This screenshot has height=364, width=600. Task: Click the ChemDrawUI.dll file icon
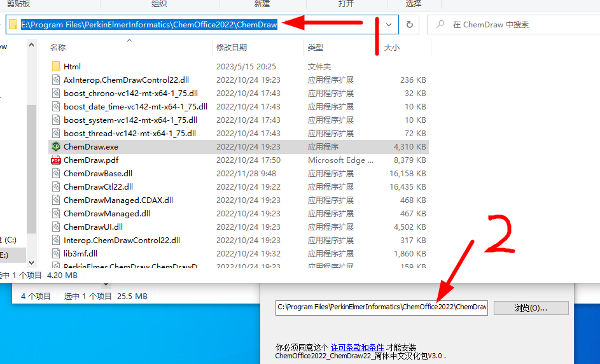click(x=56, y=227)
